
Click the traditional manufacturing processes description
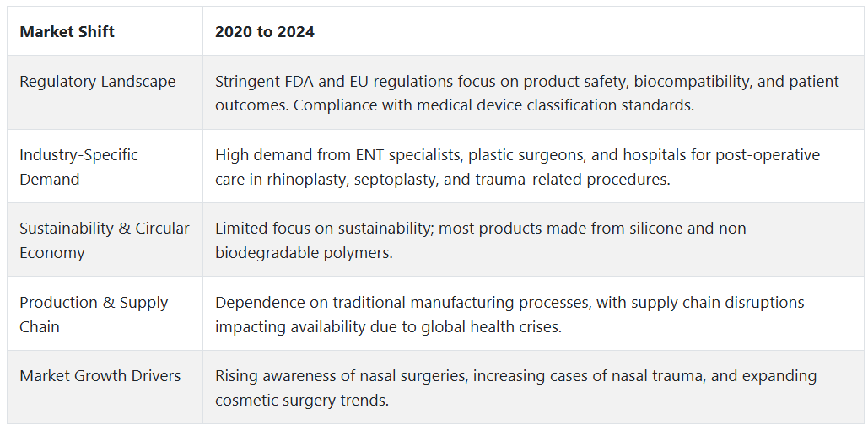point(509,315)
